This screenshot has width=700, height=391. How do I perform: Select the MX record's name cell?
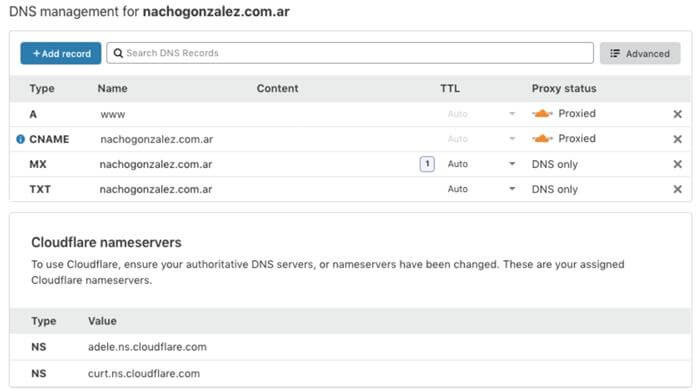(x=155, y=164)
